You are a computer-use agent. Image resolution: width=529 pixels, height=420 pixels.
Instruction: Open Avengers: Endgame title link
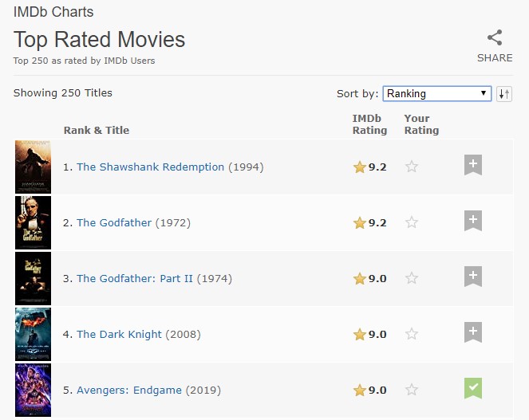coord(129,391)
